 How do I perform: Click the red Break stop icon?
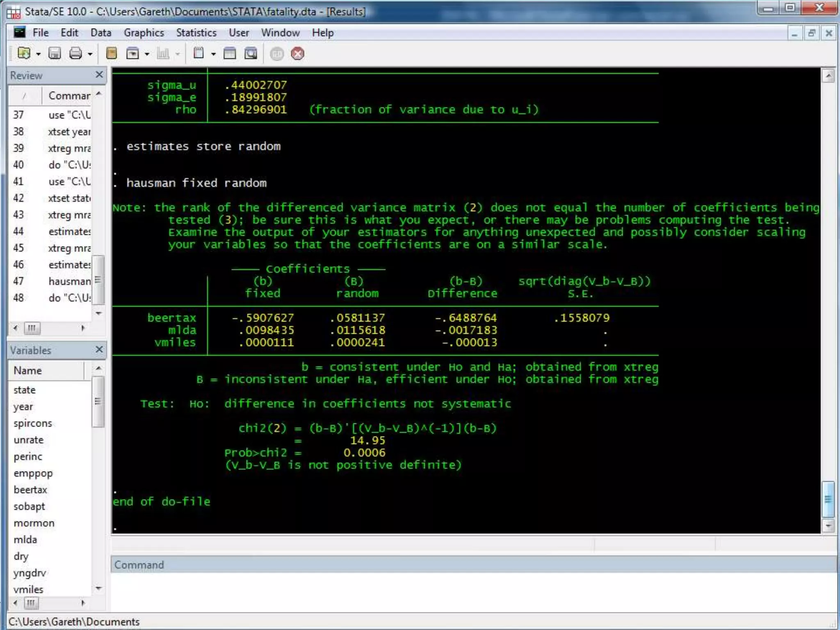(x=298, y=54)
